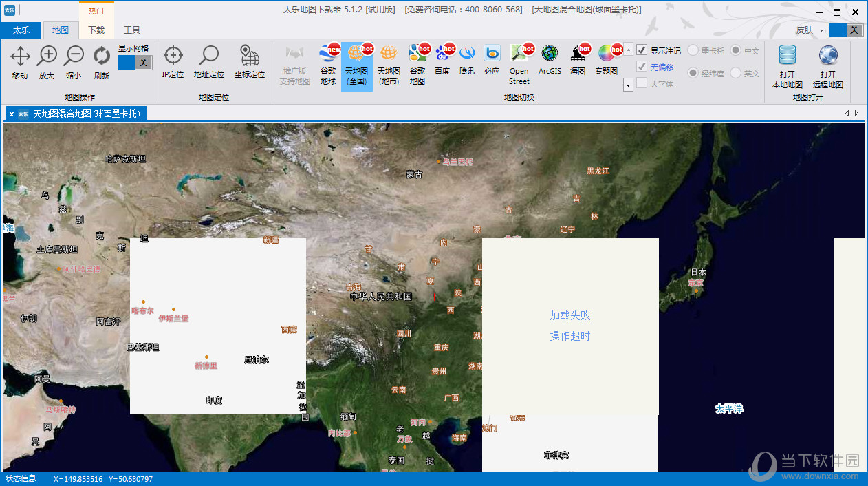Switch to 百度 map source
The height and width of the screenshot is (486, 868).
(x=442, y=61)
